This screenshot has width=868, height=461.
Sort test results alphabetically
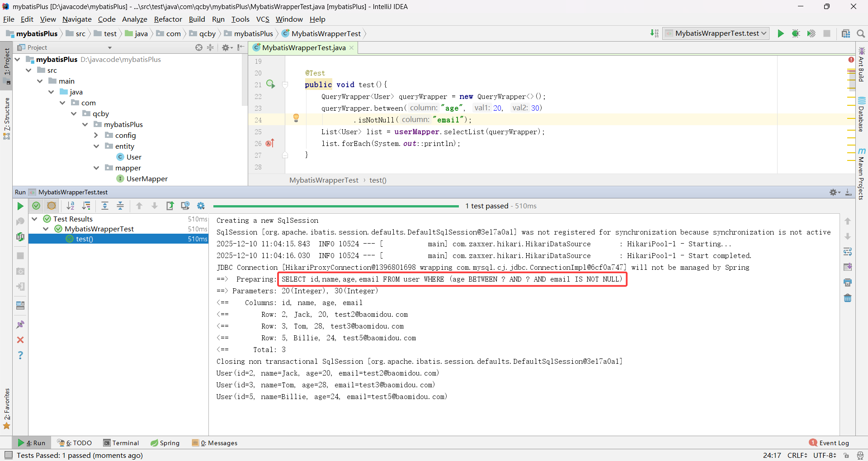pyautogui.click(x=71, y=206)
